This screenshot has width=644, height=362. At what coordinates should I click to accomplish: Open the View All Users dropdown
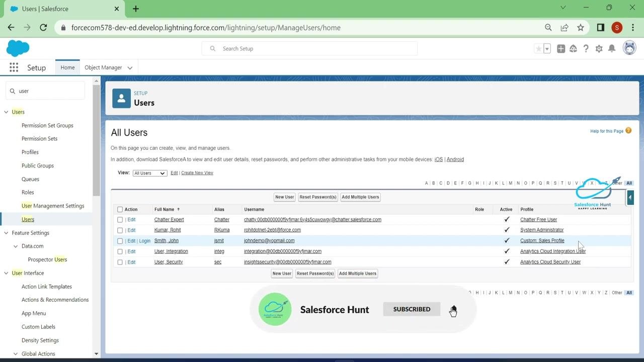[149, 173]
